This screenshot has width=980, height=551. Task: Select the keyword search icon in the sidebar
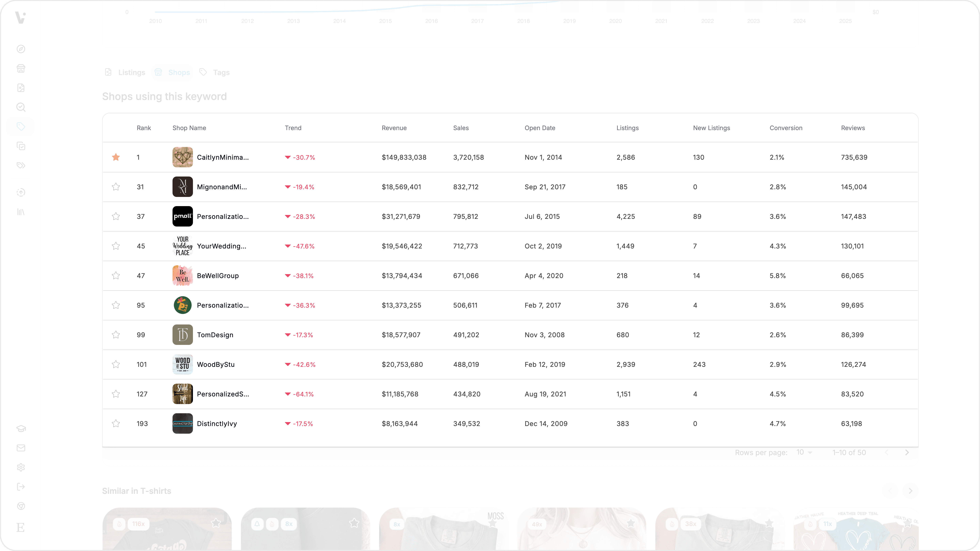[21, 108]
